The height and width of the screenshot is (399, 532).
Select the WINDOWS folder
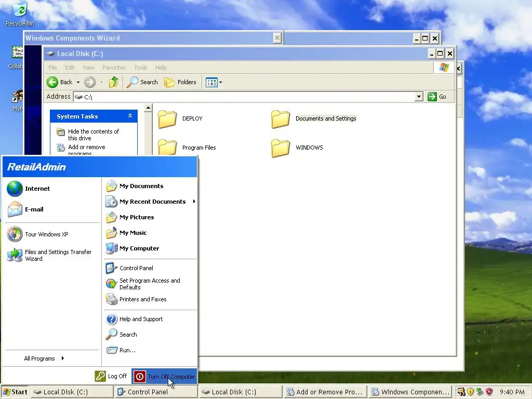point(297,148)
